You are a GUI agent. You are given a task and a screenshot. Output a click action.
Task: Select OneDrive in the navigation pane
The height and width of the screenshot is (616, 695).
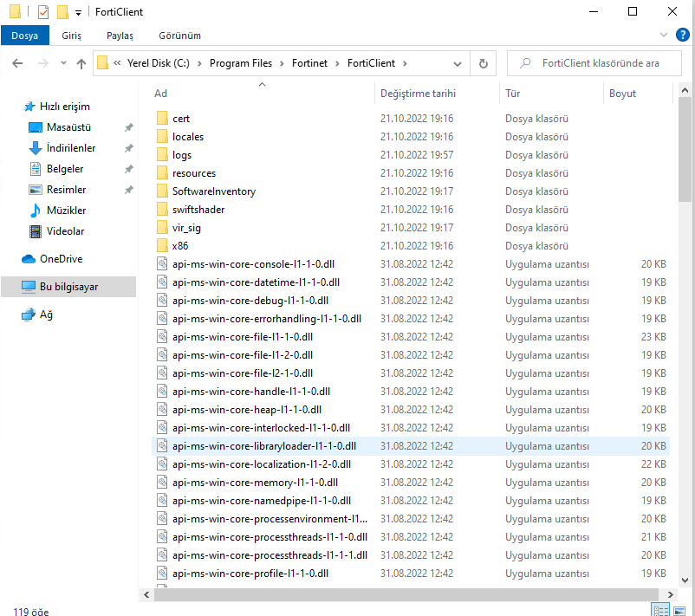tap(61, 259)
